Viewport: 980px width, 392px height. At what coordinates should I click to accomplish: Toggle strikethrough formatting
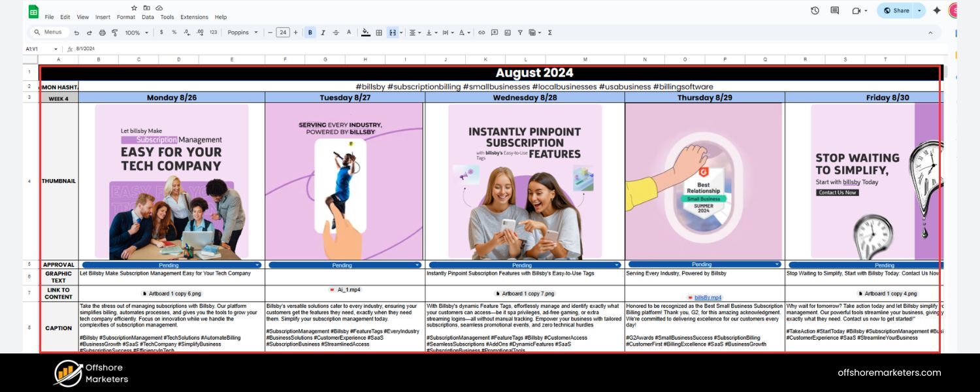click(x=336, y=32)
